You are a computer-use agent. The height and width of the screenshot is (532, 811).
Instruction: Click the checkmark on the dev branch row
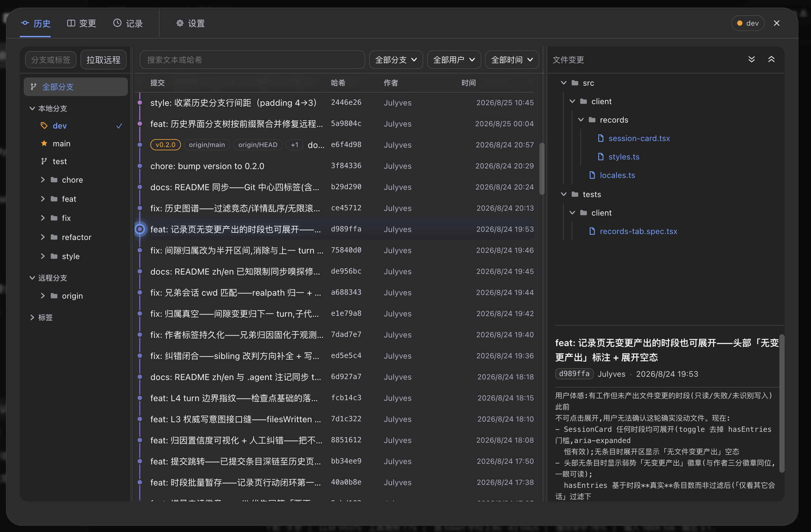pos(119,126)
